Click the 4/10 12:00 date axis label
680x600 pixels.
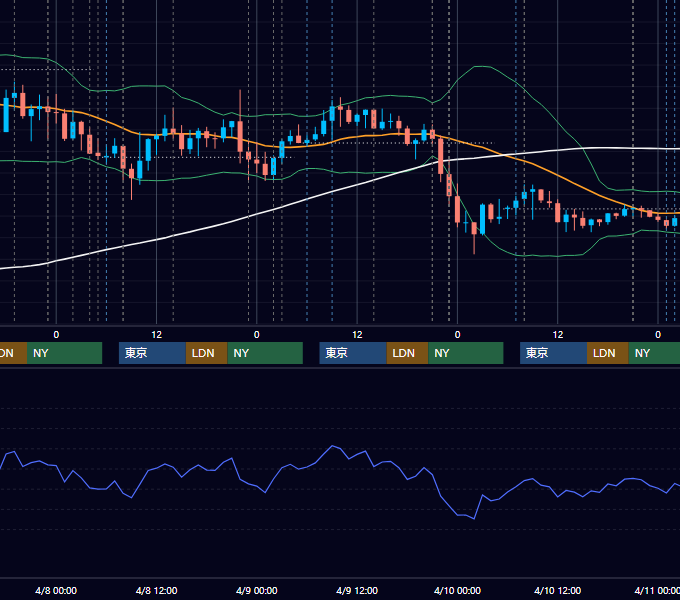558,590
